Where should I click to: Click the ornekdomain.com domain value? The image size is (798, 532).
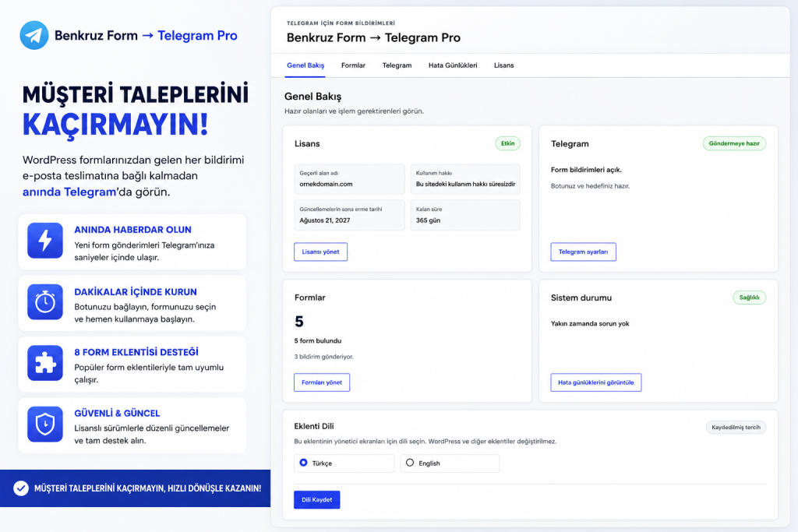[326, 184]
